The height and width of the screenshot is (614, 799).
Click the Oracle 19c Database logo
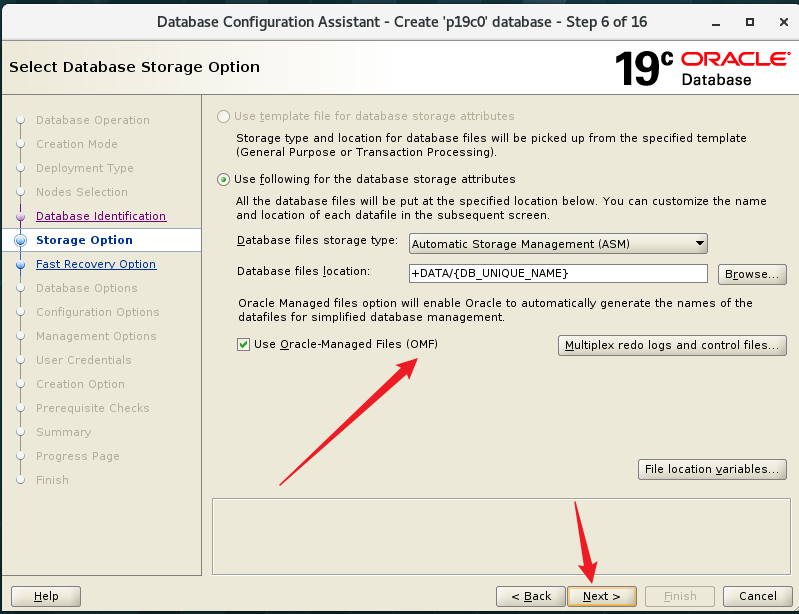pos(702,68)
